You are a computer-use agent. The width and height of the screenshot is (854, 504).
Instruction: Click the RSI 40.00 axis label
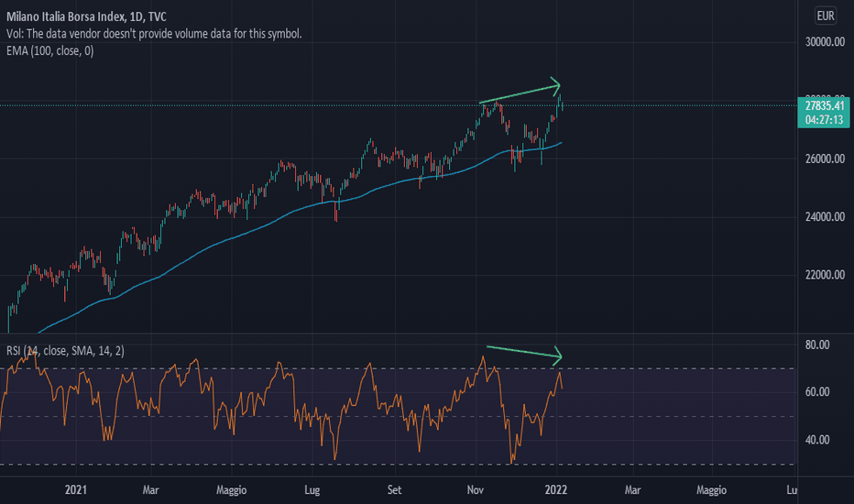point(817,440)
